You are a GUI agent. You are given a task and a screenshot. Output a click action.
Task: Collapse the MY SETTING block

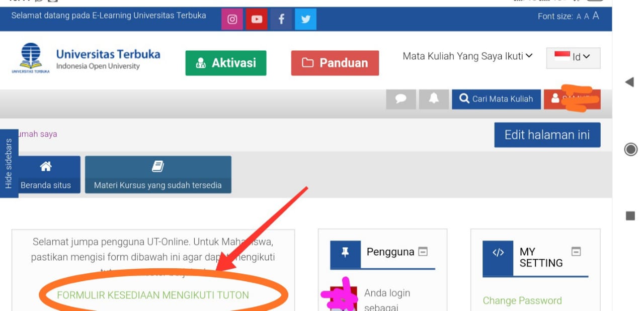tap(576, 251)
